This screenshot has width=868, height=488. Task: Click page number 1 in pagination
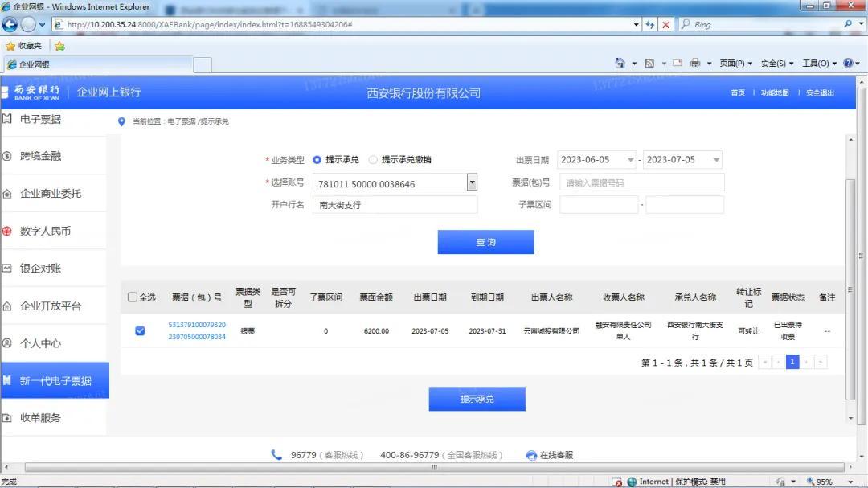pyautogui.click(x=792, y=362)
